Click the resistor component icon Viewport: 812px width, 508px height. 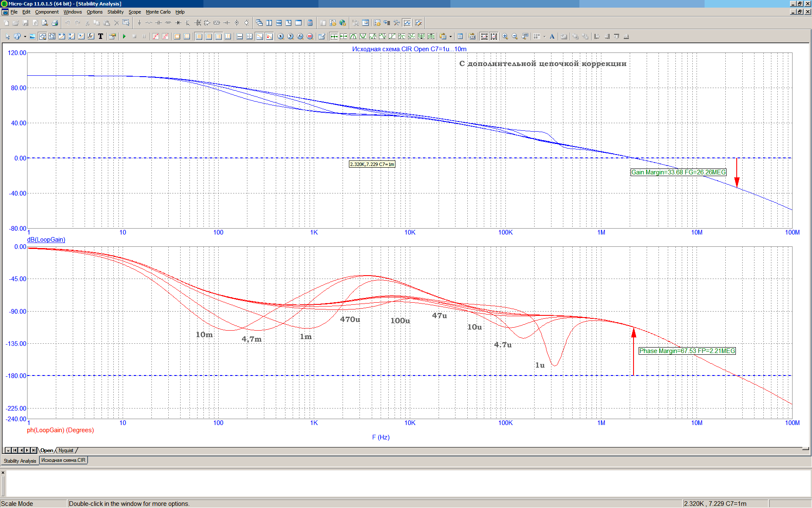[x=149, y=23]
